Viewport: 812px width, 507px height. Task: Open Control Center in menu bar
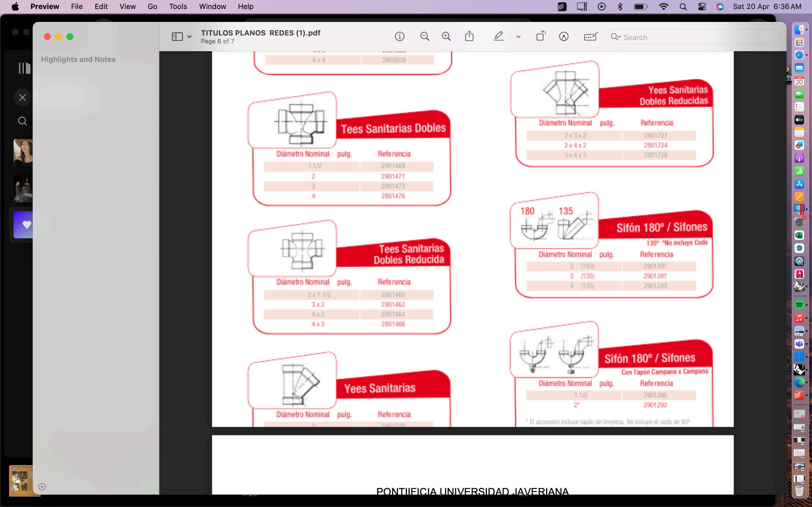(x=702, y=7)
